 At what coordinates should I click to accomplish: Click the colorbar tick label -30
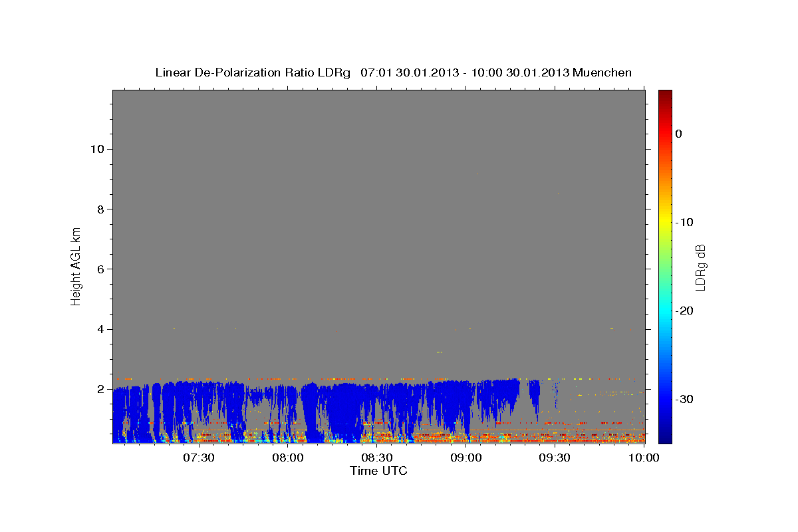pyautogui.click(x=685, y=399)
